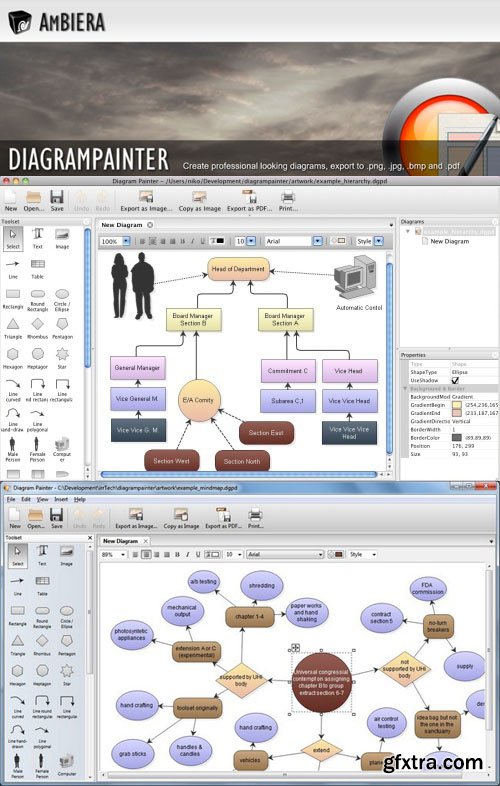Close the New Diagram tab in the mindmap window
Screen dimensions: 500x786
click(x=145, y=541)
